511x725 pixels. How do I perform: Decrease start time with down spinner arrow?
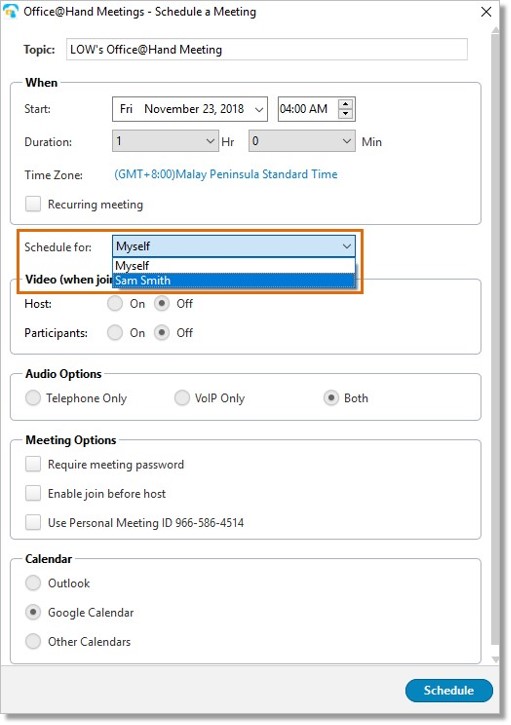click(x=345, y=114)
